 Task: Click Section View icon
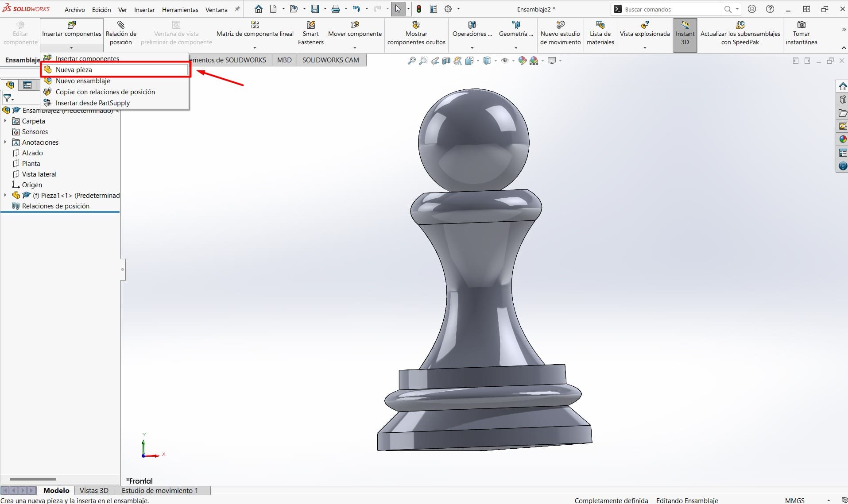pos(446,61)
